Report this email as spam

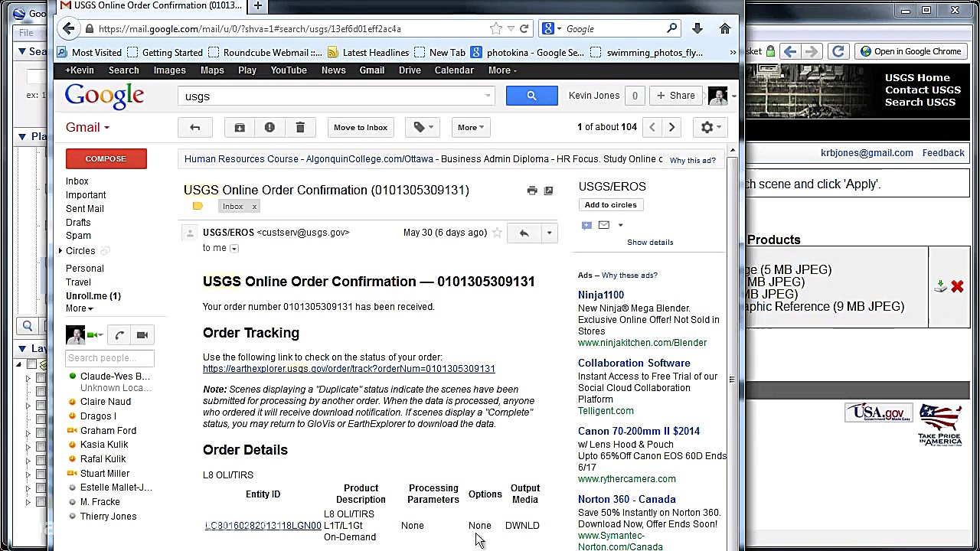click(x=269, y=128)
